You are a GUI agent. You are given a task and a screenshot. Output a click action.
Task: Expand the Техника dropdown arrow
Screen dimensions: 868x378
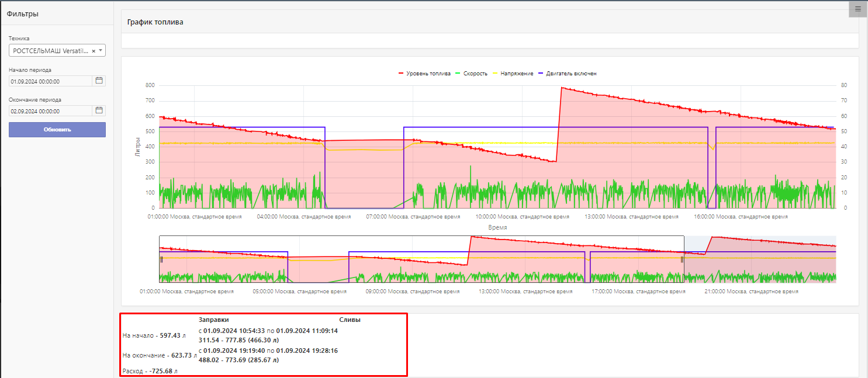[x=101, y=51]
